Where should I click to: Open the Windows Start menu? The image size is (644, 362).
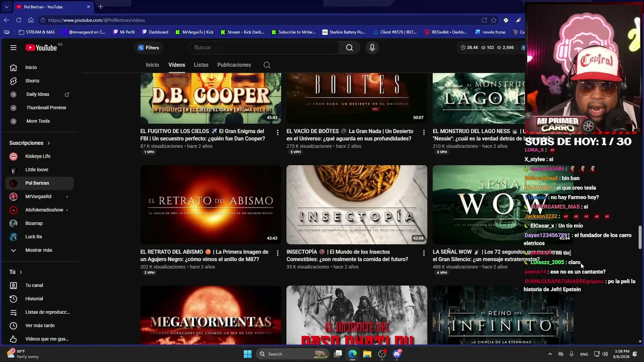click(x=248, y=354)
